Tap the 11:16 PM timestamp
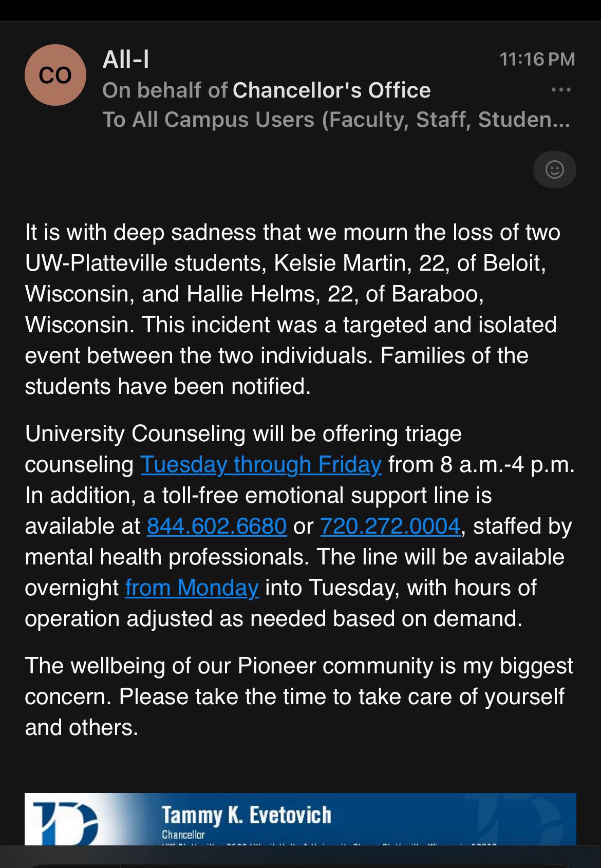 pos(537,59)
